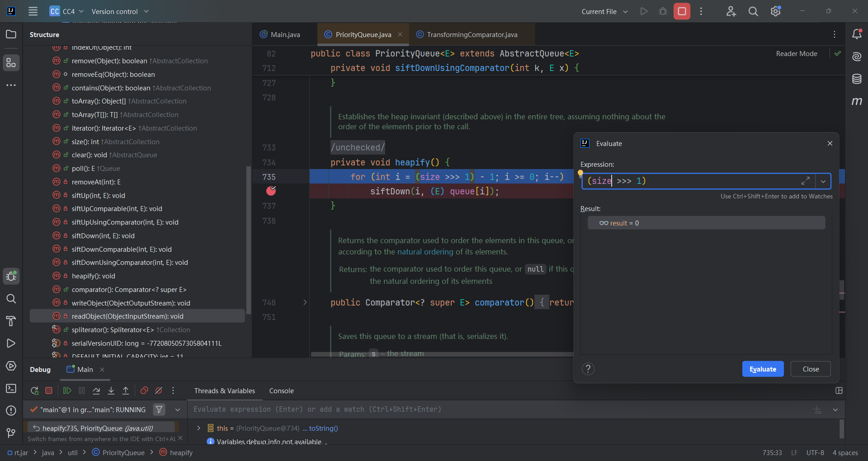Toggle the Structure tool window icon
The width and height of the screenshot is (868, 461).
pos(11,63)
